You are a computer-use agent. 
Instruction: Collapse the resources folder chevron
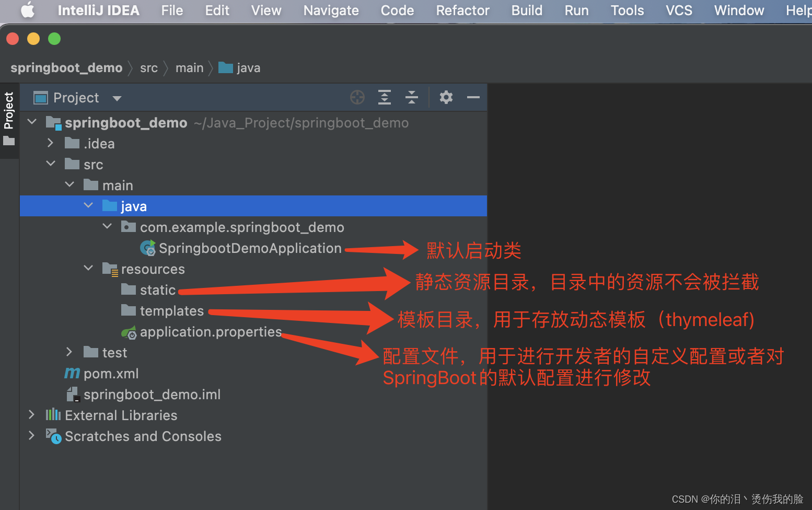(88, 268)
